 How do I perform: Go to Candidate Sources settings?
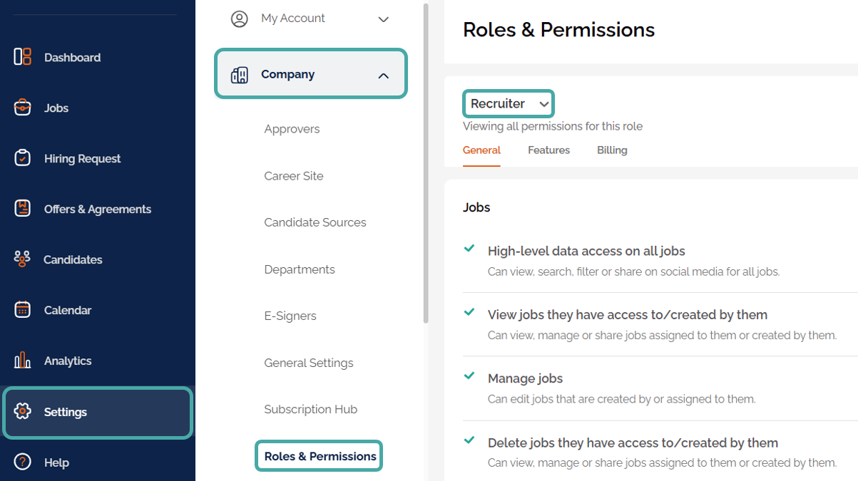point(315,222)
